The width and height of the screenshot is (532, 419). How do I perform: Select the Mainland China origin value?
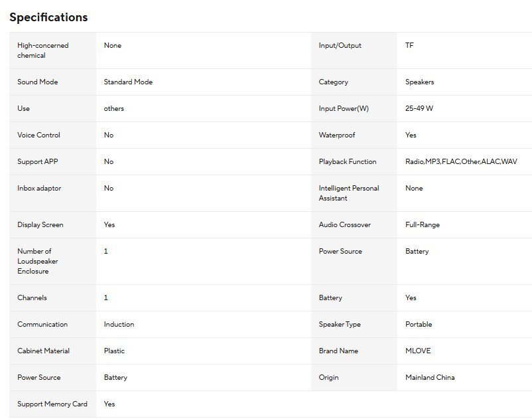coord(430,378)
